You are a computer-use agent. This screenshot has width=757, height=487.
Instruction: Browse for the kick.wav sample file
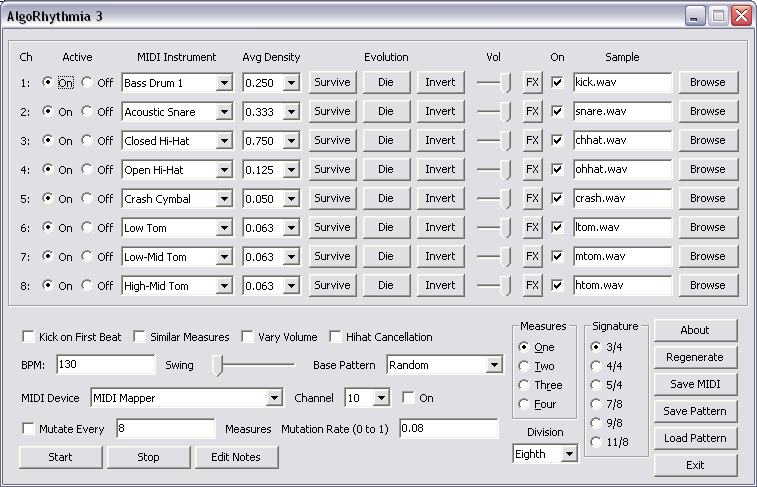coord(707,83)
